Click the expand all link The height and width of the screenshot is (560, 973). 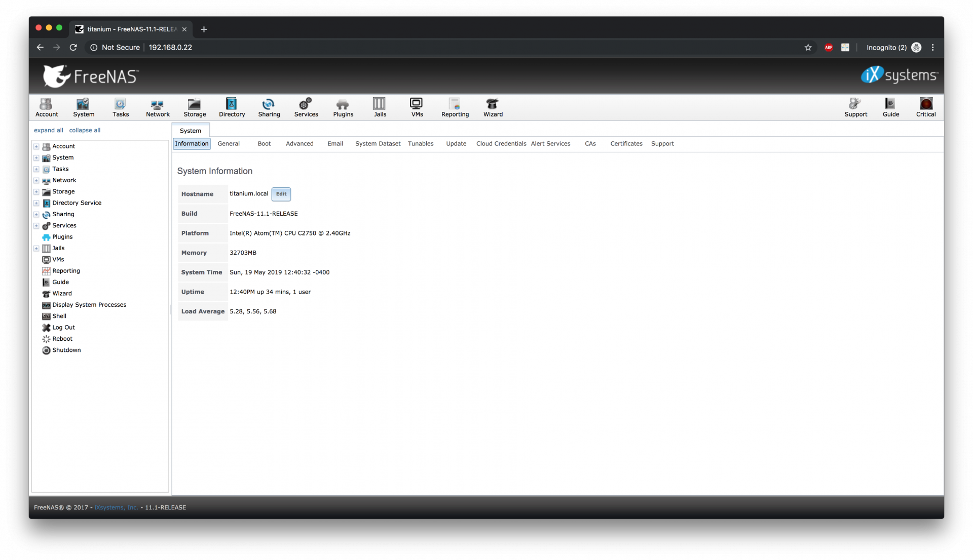point(49,130)
